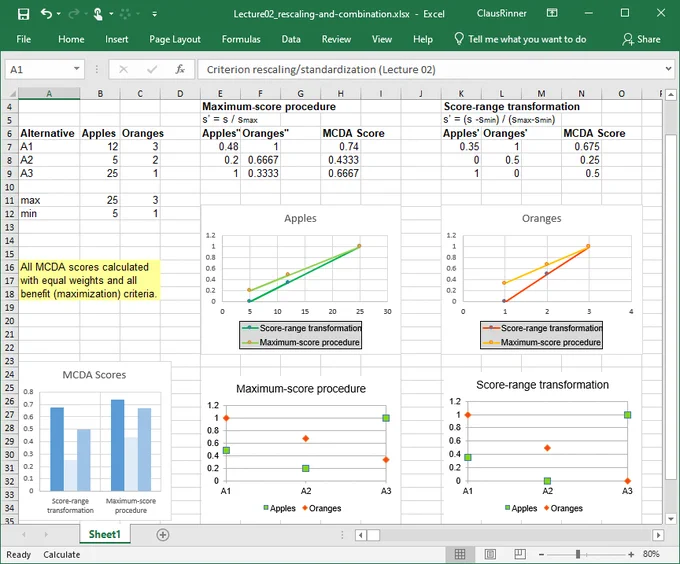This screenshot has height=564, width=680.
Task: Click the Tell me lightbulb search box
Action: (520, 39)
